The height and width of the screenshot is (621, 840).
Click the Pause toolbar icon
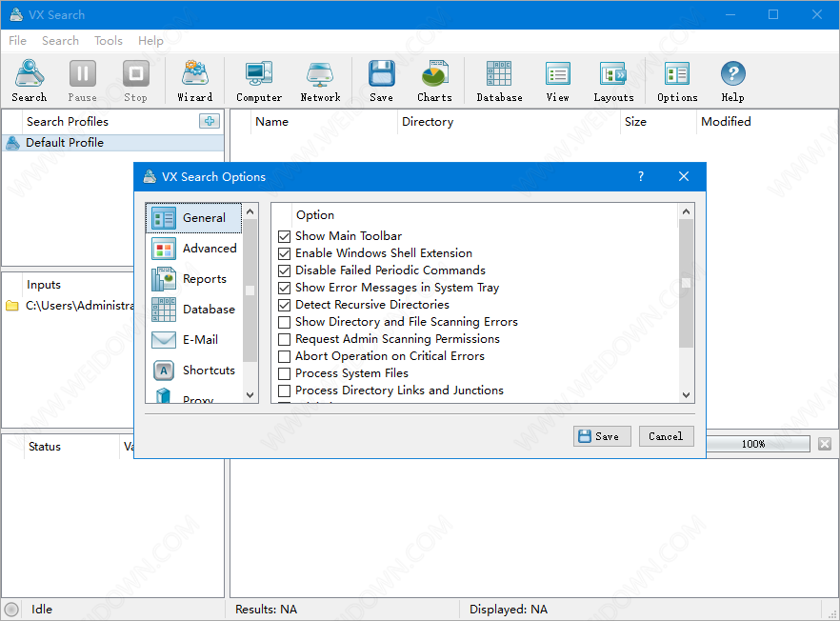[83, 81]
